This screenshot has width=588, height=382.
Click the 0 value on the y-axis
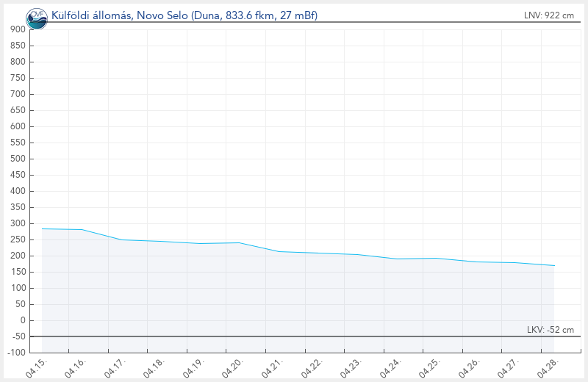point(23,320)
